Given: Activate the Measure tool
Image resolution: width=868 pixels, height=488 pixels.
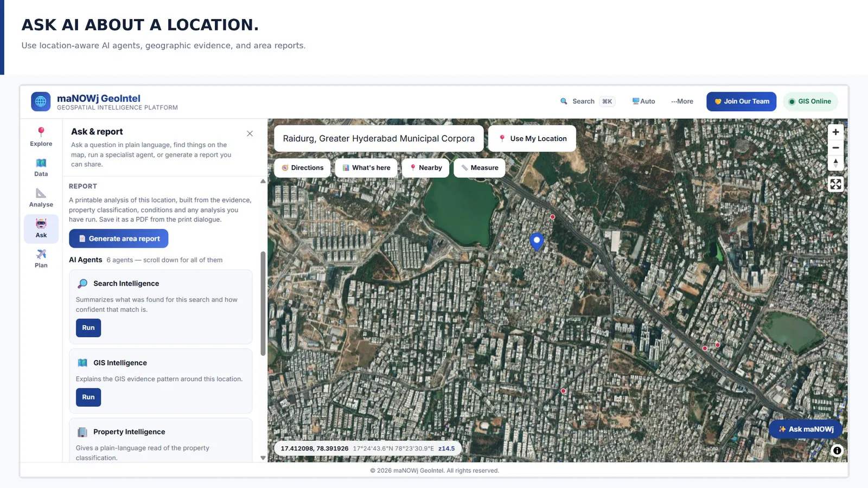Looking at the screenshot, I should tap(480, 168).
